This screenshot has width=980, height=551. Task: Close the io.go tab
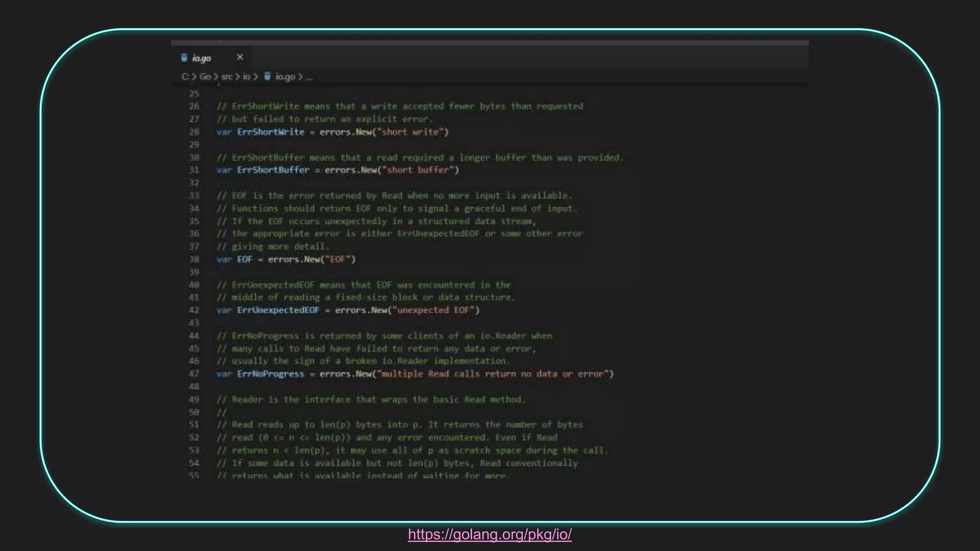coord(240,57)
